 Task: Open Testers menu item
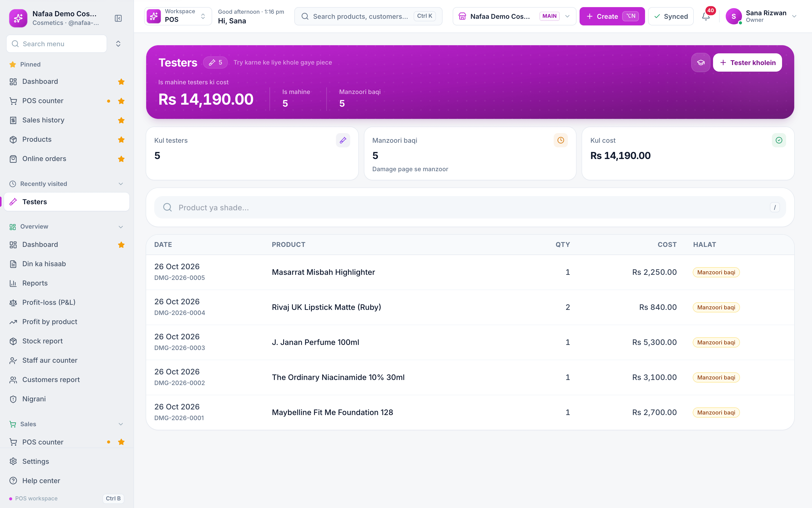click(x=67, y=202)
